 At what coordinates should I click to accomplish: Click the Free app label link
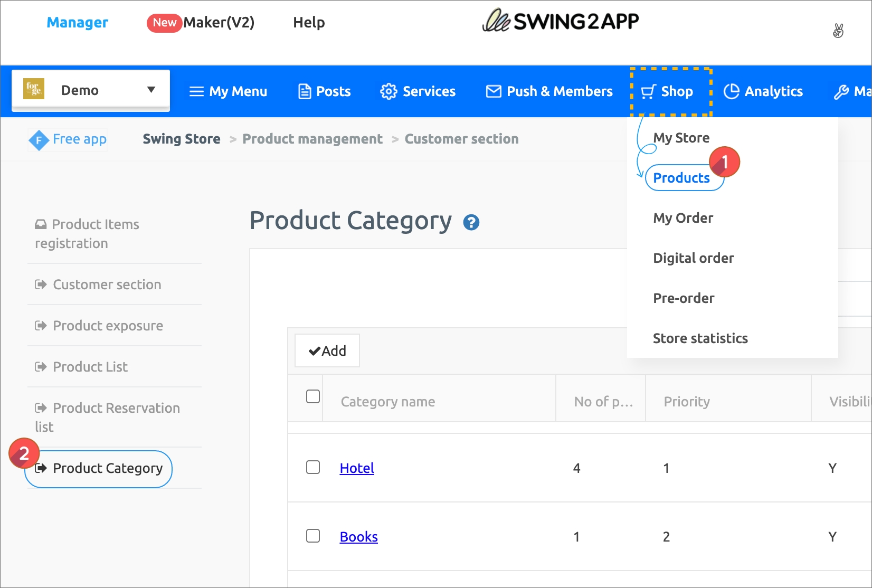click(80, 139)
